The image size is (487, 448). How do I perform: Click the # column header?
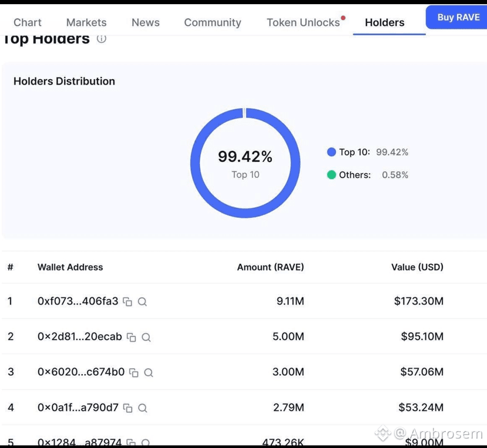(x=10, y=267)
